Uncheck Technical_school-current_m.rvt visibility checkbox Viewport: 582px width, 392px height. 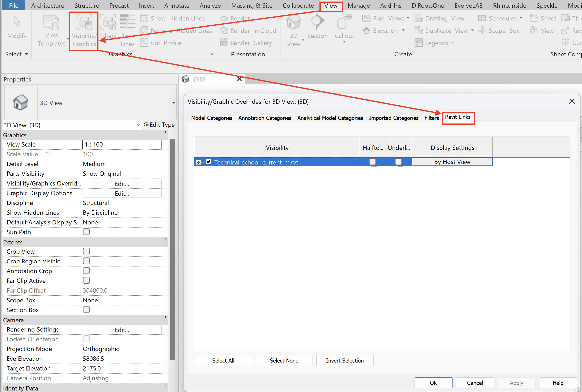208,162
